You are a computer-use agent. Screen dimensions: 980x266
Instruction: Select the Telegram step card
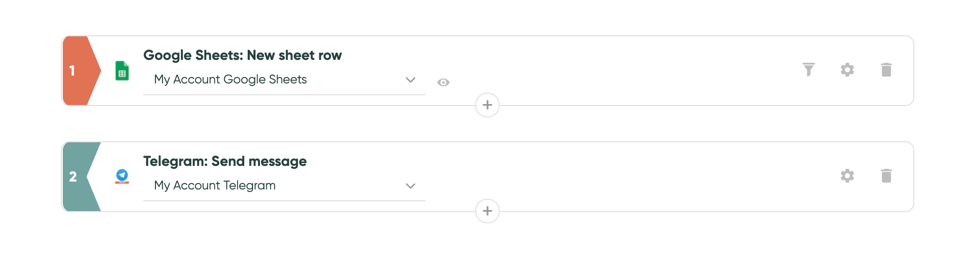(488, 177)
